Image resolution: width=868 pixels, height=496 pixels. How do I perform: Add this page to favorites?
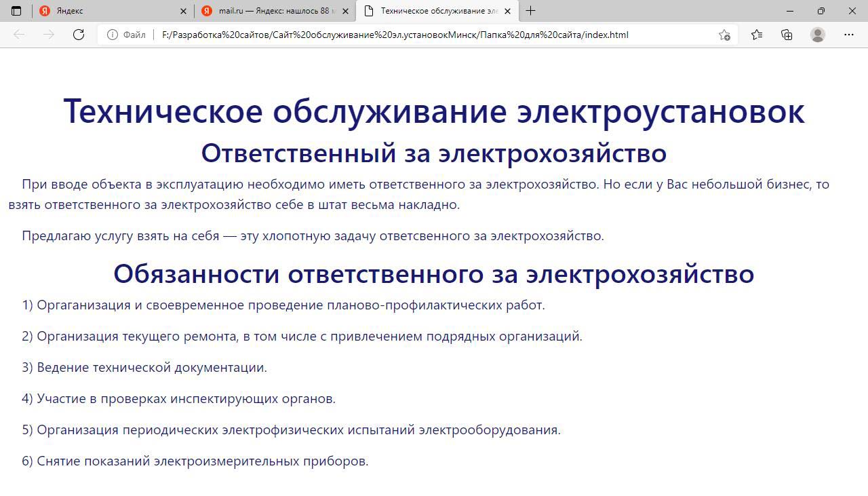724,35
